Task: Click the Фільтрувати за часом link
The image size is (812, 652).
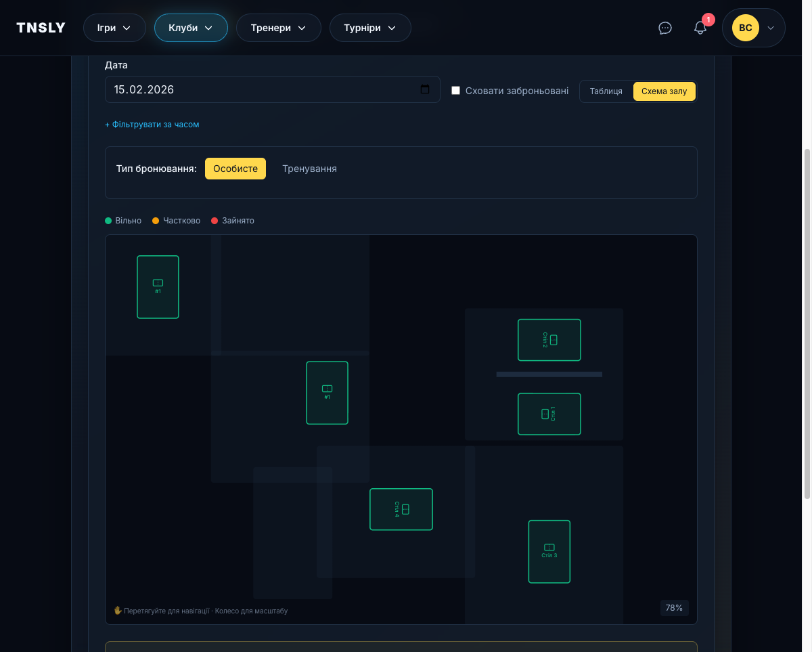Action: (x=152, y=125)
